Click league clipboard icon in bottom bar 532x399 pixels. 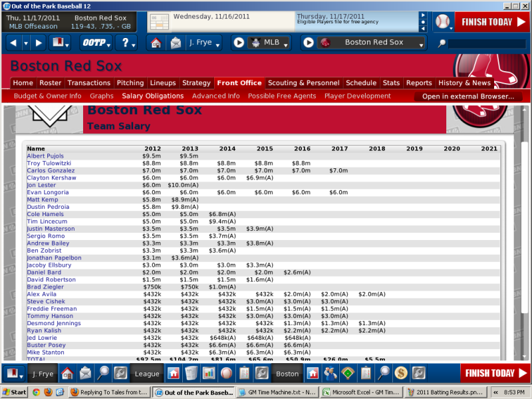pos(244,374)
